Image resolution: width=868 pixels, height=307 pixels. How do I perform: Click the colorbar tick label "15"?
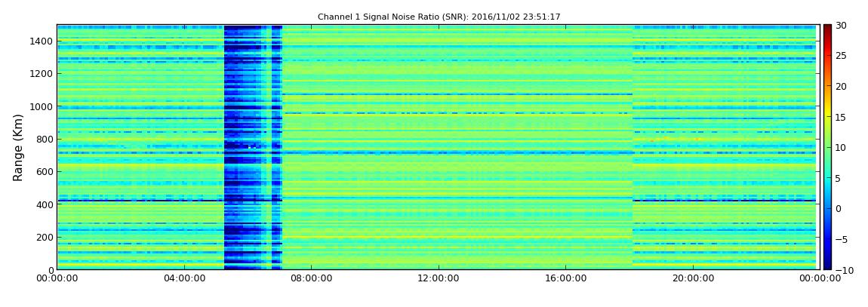[x=842, y=117]
